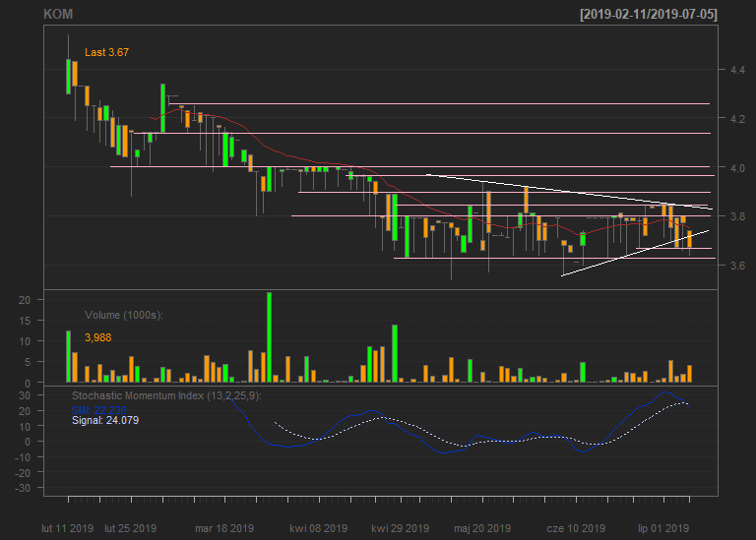Click the volume axis label 15
This screenshot has width=756, height=540.
click(x=25, y=321)
